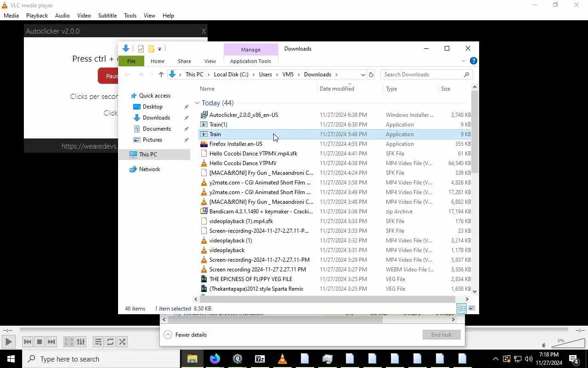This screenshot has height=368, width=588.
Task: Sort files by Type column header
Action: pyautogui.click(x=391, y=89)
